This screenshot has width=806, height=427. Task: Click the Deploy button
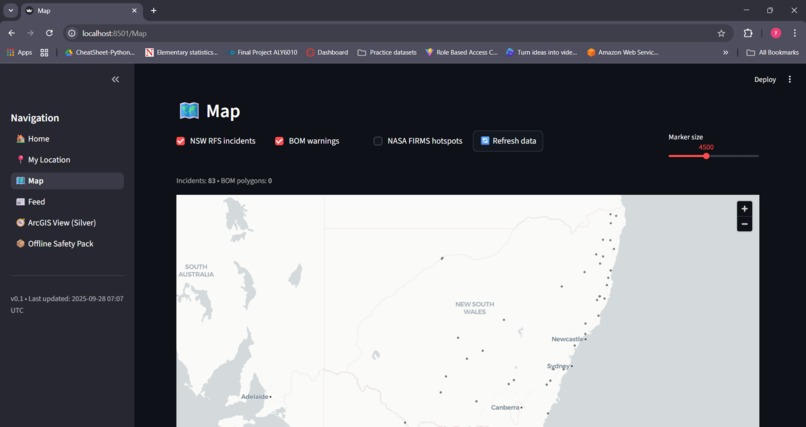click(765, 80)
